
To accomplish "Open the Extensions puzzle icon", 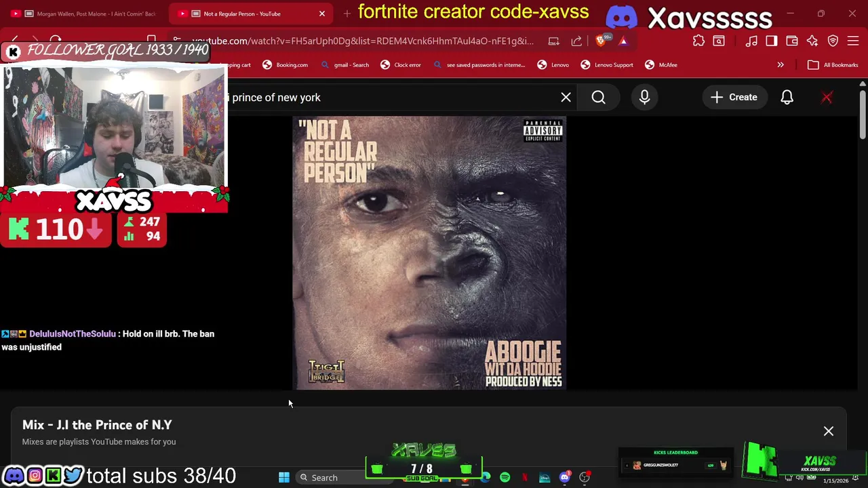I will [698, 41].
